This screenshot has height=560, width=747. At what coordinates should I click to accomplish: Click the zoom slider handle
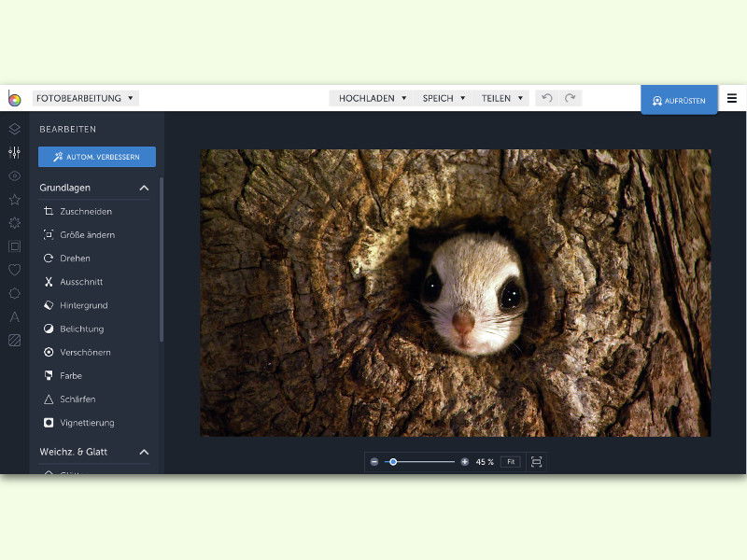pos(393,462)
